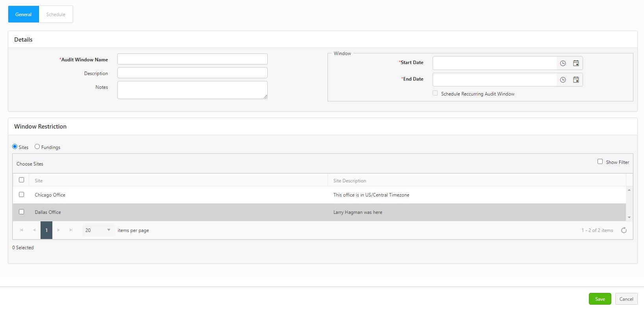Click 'This office is in US/Central Timezone' cell
Viewport: 644px width, 309px height.
click(x=371, y=195)
